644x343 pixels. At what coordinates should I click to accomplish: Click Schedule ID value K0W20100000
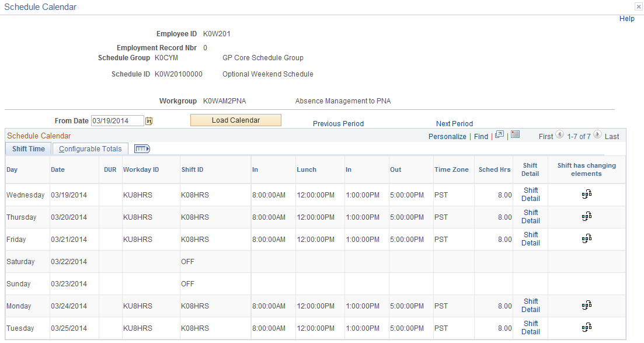pyautogui.click(x=179, y=74)
